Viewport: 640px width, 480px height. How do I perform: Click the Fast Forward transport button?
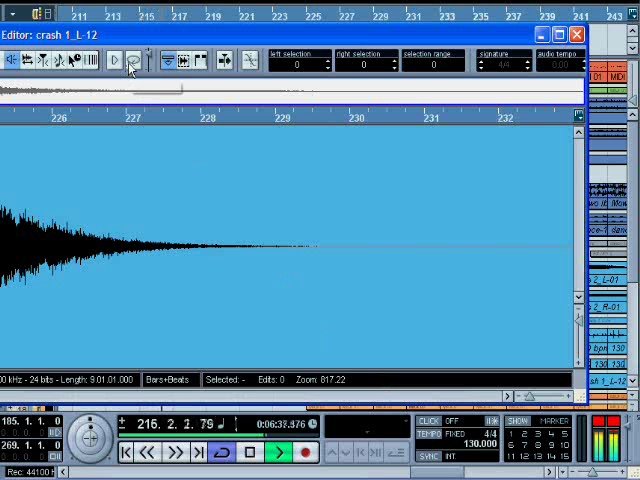tap(176, 453)
